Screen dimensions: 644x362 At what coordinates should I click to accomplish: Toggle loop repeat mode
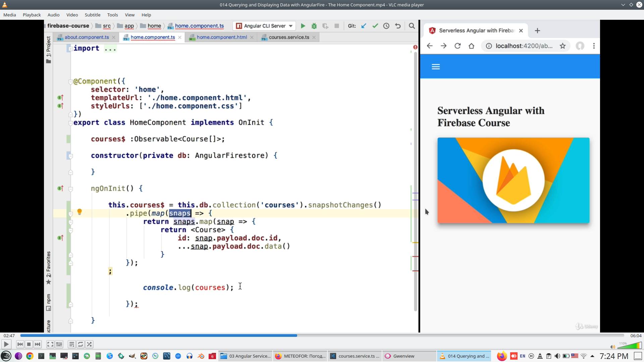pyautogui.click(x=80, y=344)
